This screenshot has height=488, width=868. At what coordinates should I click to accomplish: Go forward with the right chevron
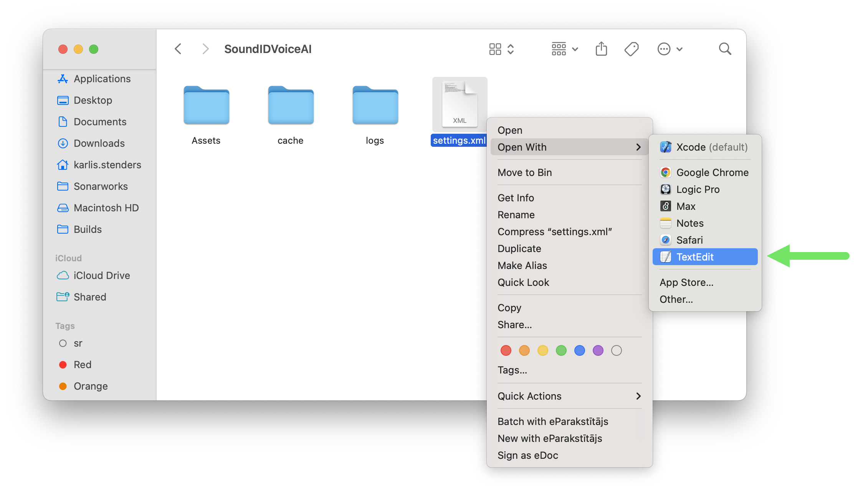coord(205,49)
